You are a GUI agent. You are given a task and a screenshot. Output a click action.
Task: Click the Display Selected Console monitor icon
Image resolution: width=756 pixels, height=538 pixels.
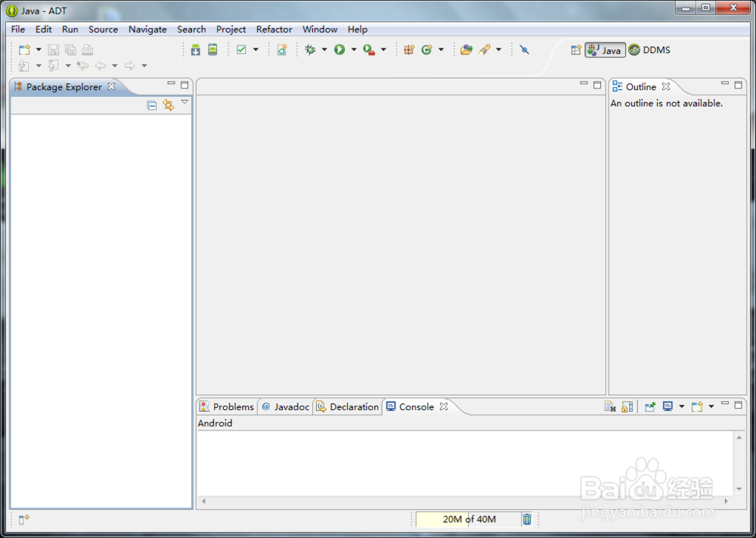click(x=668, y=407)
